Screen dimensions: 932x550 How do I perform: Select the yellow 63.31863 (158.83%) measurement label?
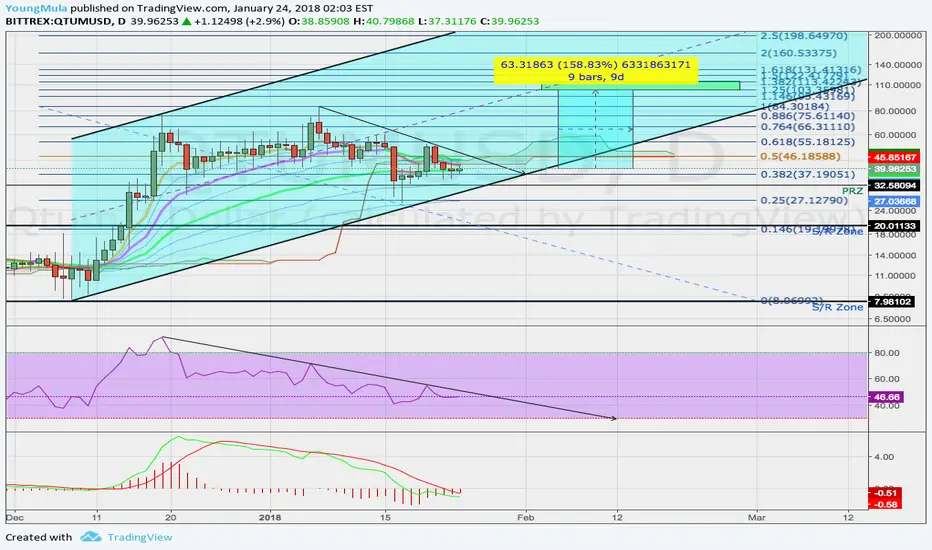596,70
